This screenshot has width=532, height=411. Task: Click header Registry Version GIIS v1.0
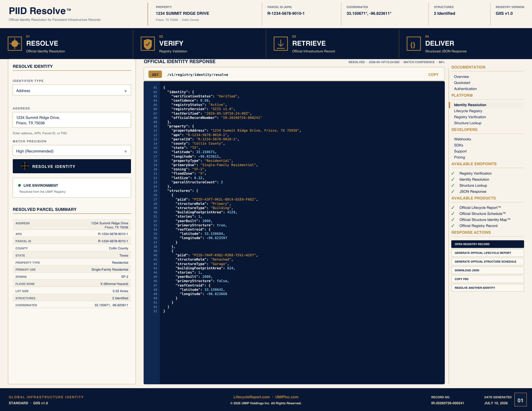click(504, 13)
